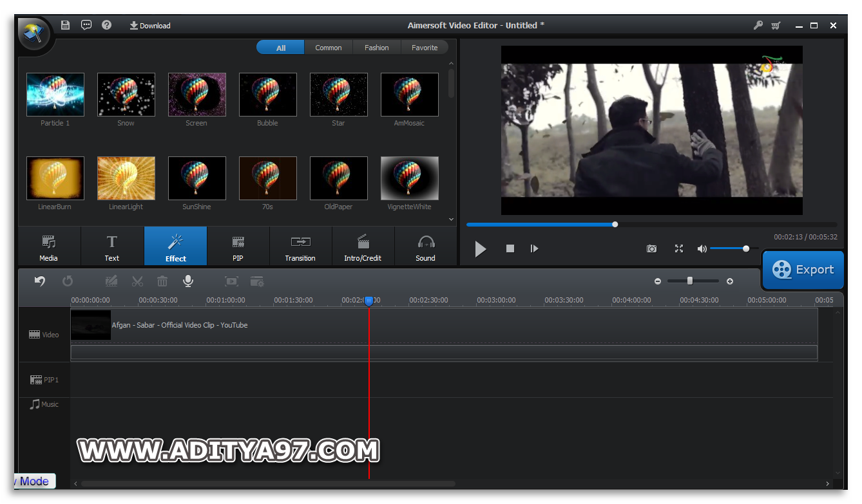
Task: Click the 00:01:00:00 mark on the ruler
Action: [x=225, y=300]
